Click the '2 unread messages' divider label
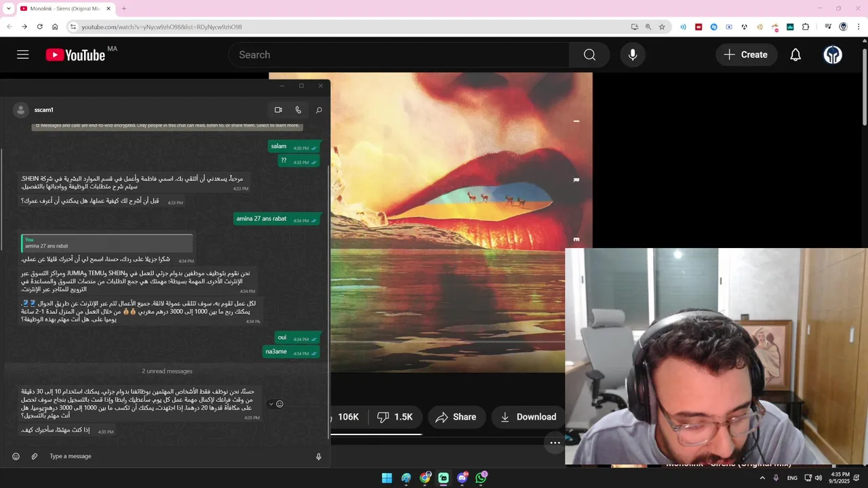 (x=167, y=371)
